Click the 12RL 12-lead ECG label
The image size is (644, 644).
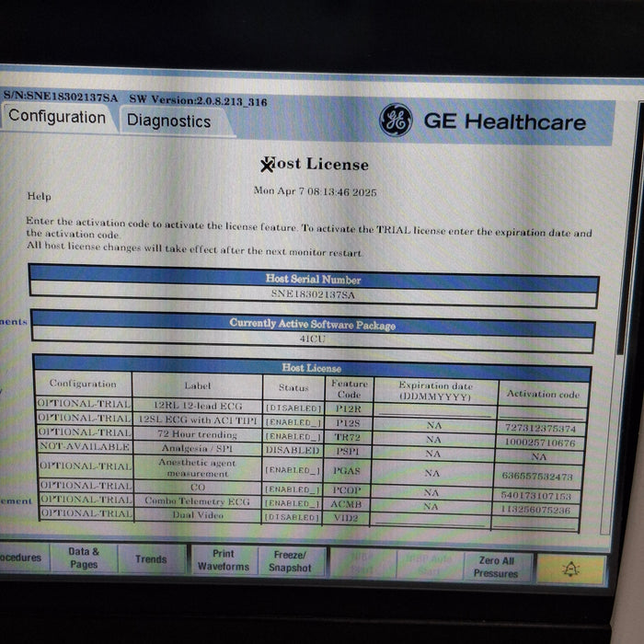(x=198, y=406)
